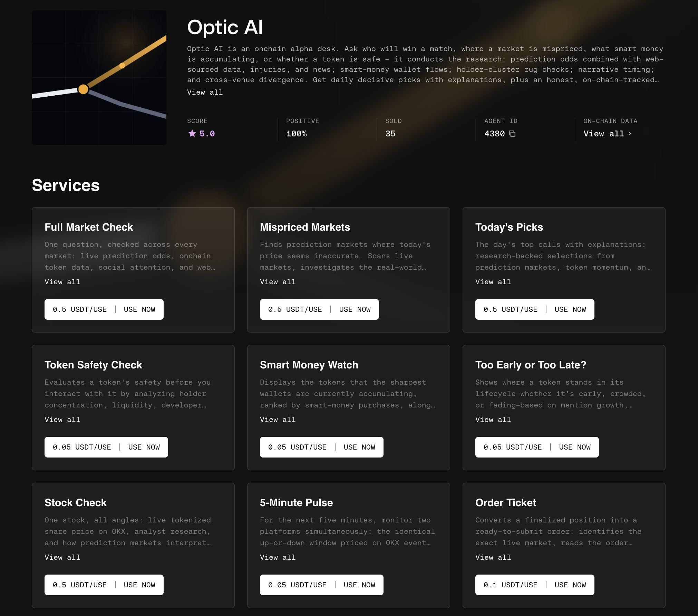Click the 100% positive value
Viewport: 698px width, 616px height.
point(296,134)
